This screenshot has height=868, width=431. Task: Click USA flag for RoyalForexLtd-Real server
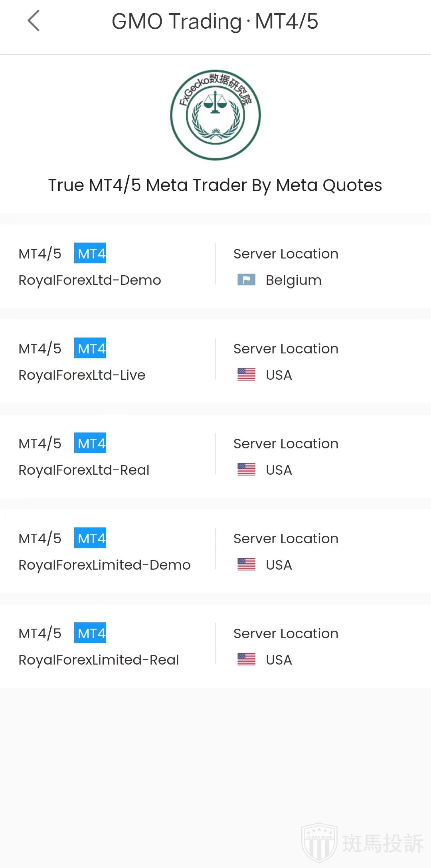pyautogui.click(x=246, y=470)
